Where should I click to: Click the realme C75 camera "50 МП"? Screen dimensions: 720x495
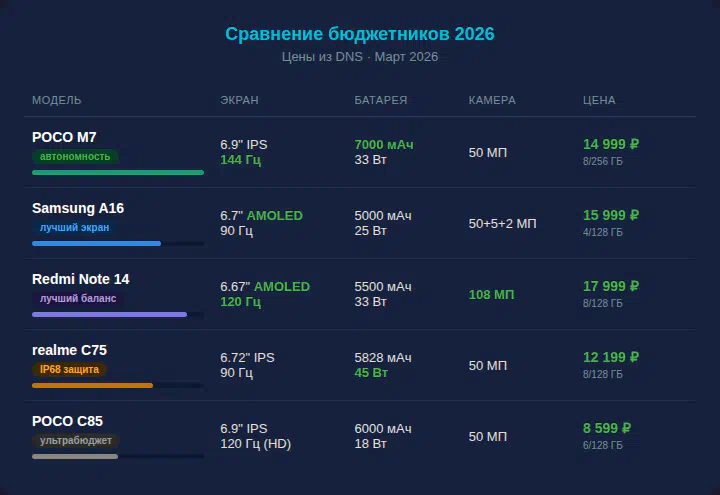488,366
